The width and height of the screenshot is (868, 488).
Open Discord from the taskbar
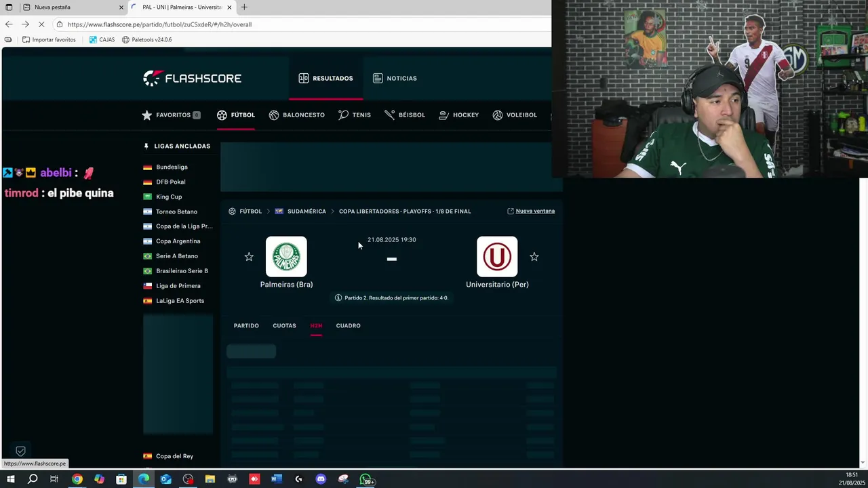click(321, 479)
